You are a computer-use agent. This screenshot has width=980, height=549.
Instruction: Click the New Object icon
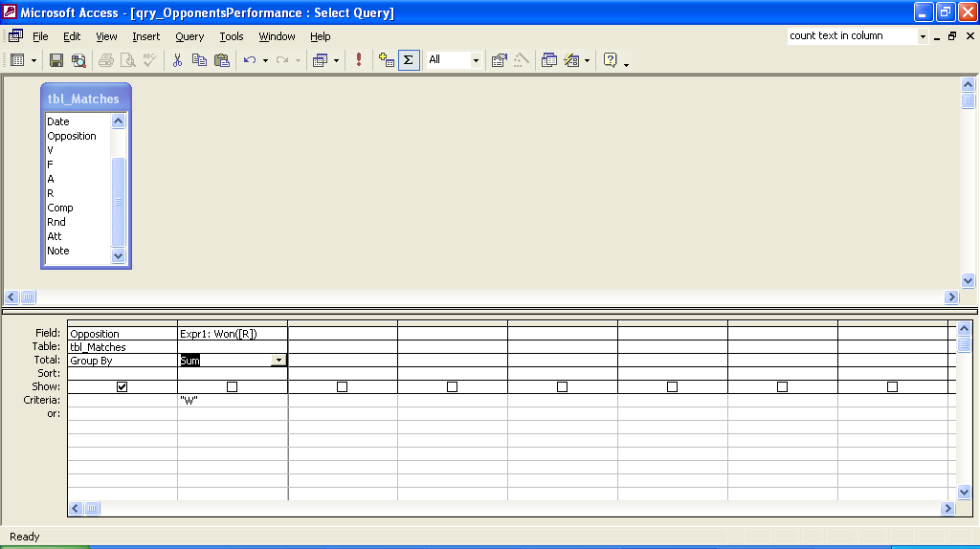(571, 60)
